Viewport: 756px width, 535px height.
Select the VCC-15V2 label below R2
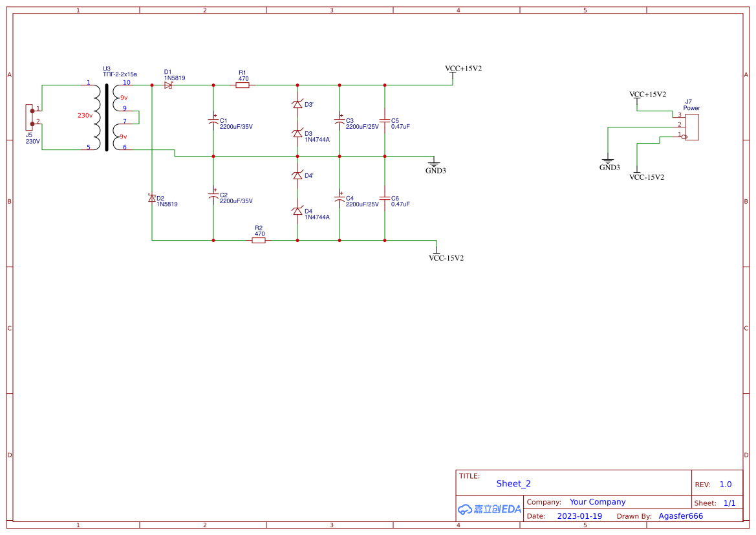tap(448, 257)
